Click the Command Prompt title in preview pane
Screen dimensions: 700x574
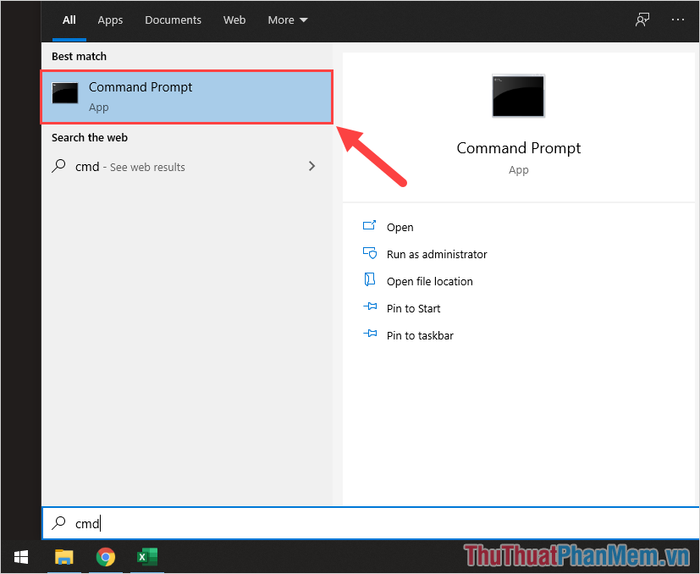[x=518, y=148]
